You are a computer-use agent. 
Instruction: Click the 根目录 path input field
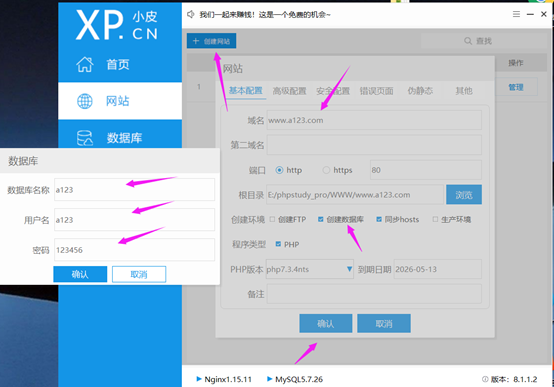pyautogui.click(x=355, y=194)
